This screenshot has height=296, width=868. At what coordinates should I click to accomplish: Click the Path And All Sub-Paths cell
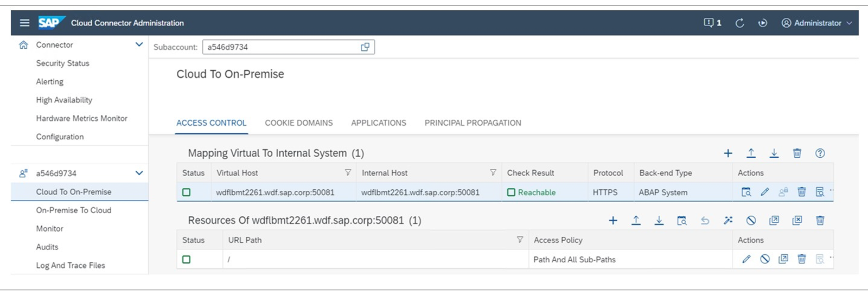coord(575,260)
